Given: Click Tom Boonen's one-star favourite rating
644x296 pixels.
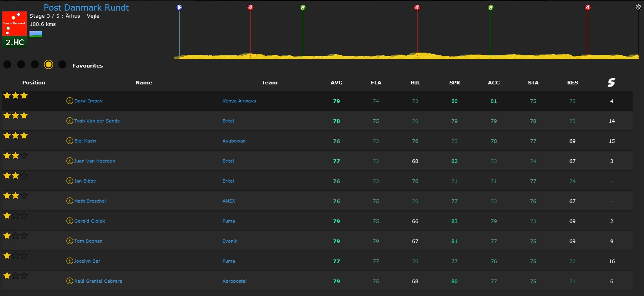Looking at the screenshot, I should point(15,236).
